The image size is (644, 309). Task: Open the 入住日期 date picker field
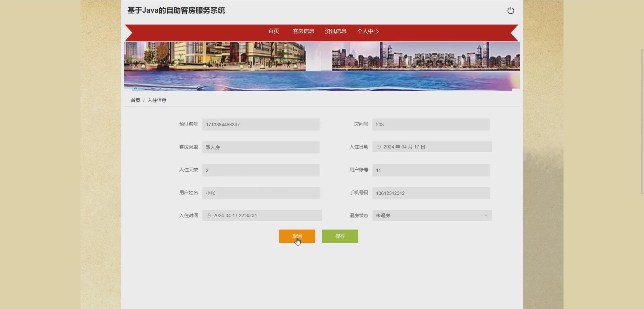pos(432,147)
